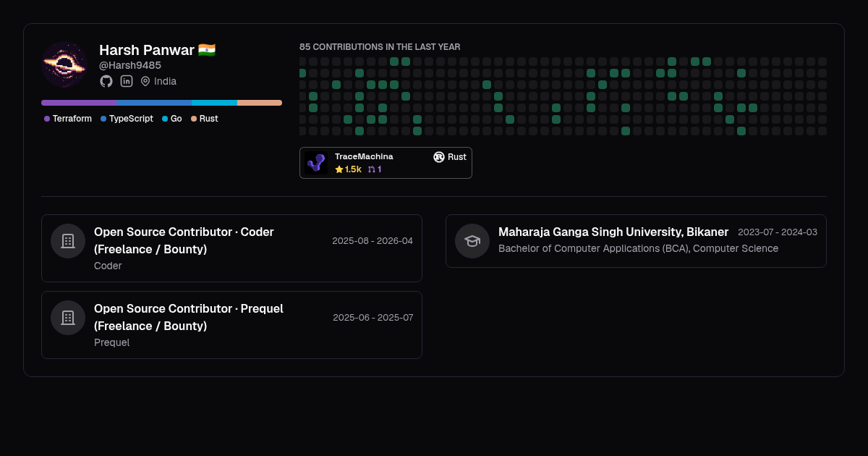Click the TypeScript legend label
Screen dimensions: 868x456
131,119
